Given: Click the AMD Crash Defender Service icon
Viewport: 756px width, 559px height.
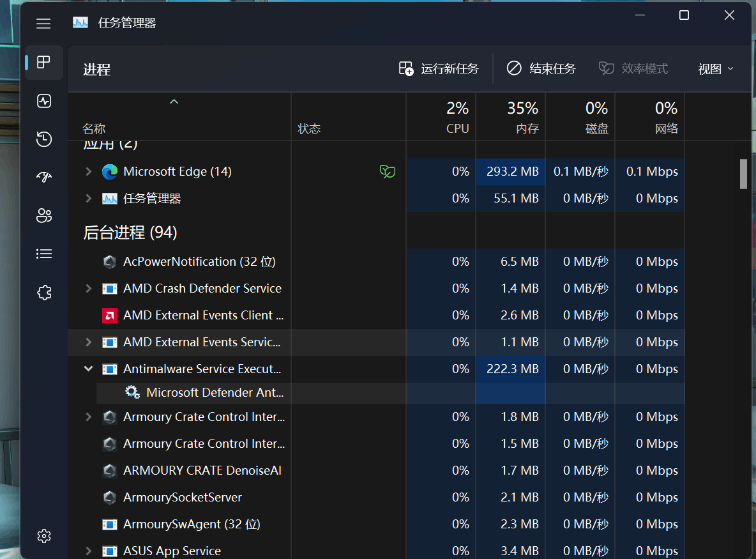Looking at the screenshot, I should point(110,288).
